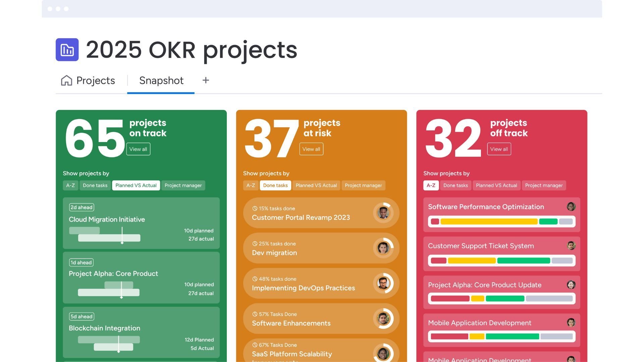Enable "Planned VS Actual" in the at-risk column
Image resolution: width=644 pixels, height=362 pixels.
[x=316, y=185]
